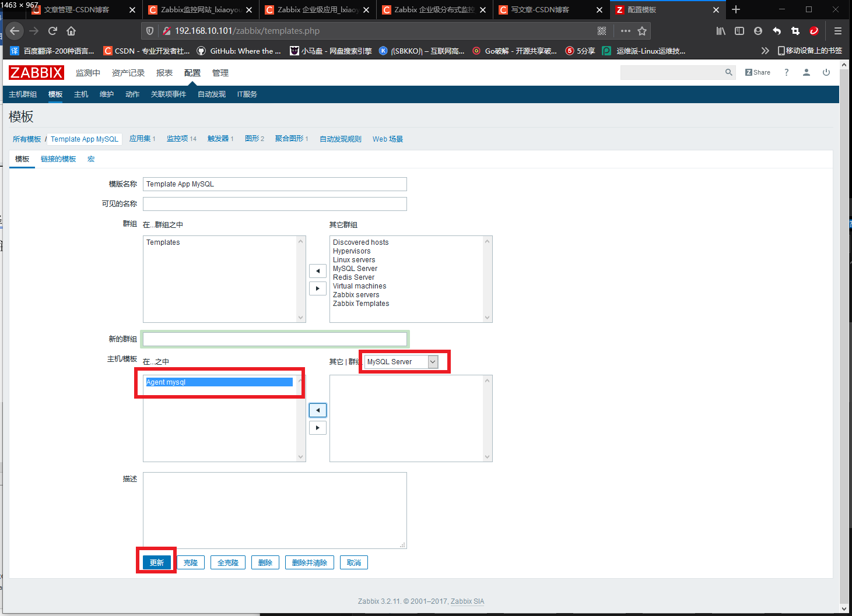Click site security shield icon in address bar
852x616 pixels.
[150, 31]
